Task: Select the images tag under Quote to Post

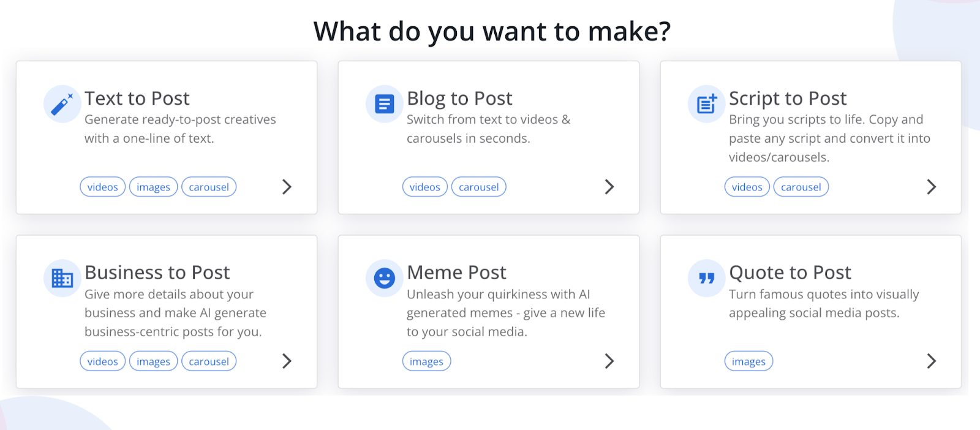Action: click(749, 361)
